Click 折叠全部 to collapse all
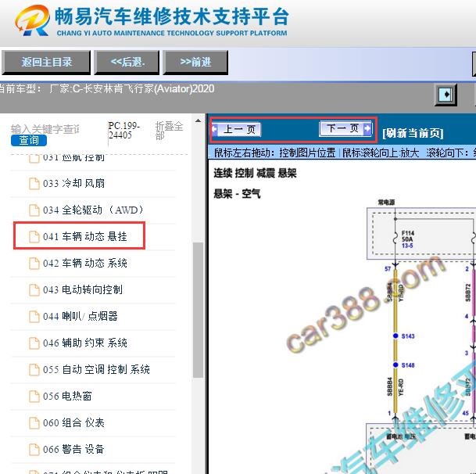Viewport: 476px width, 474px height. point(169,131)
